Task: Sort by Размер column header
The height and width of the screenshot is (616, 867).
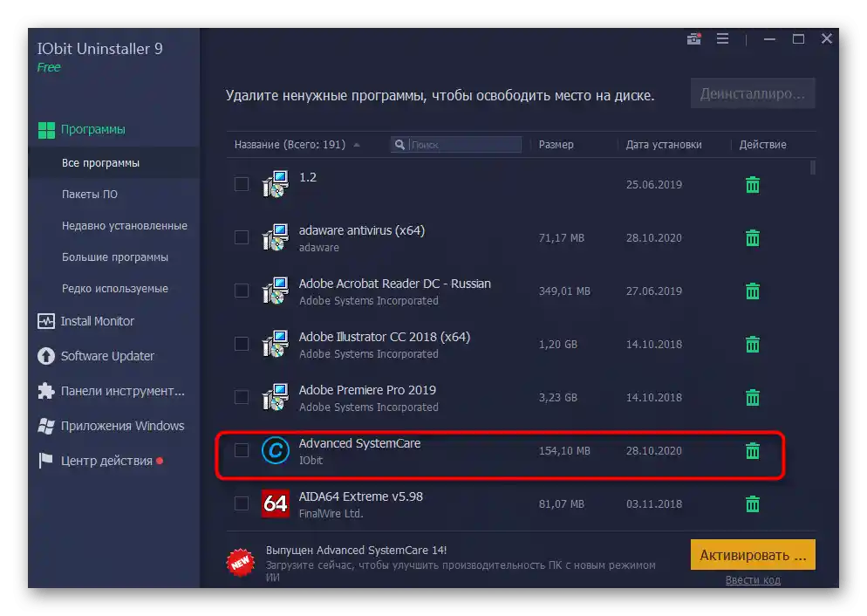Action: [x=556, y=144]
